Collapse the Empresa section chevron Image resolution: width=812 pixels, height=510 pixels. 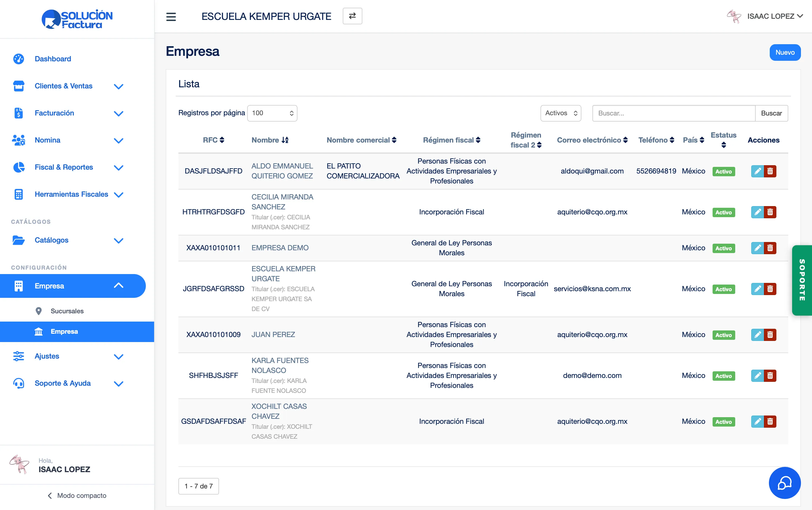pyautogui.click(x=118, y=285)
